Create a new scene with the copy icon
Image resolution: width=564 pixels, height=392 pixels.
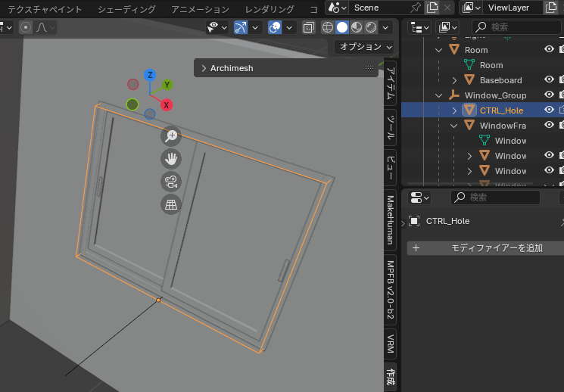pos(432,8)
